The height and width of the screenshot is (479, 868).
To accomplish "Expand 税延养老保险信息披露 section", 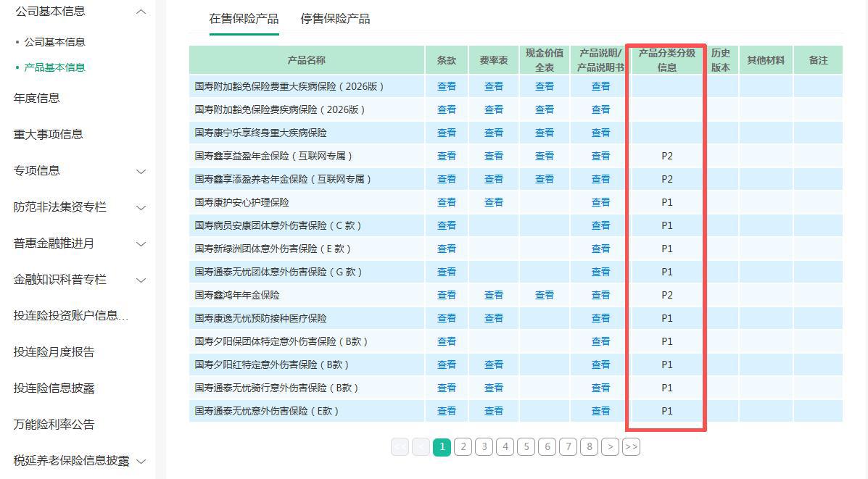I will click(x=141, y=461).
